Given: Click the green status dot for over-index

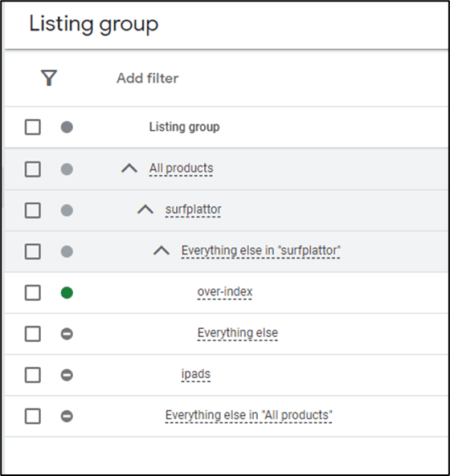Looking at the screenshot, I should tap(67, 293).
